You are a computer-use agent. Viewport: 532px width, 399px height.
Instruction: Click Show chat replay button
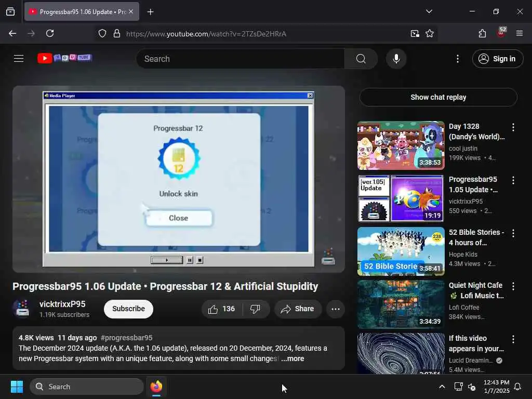coord(438,97)
